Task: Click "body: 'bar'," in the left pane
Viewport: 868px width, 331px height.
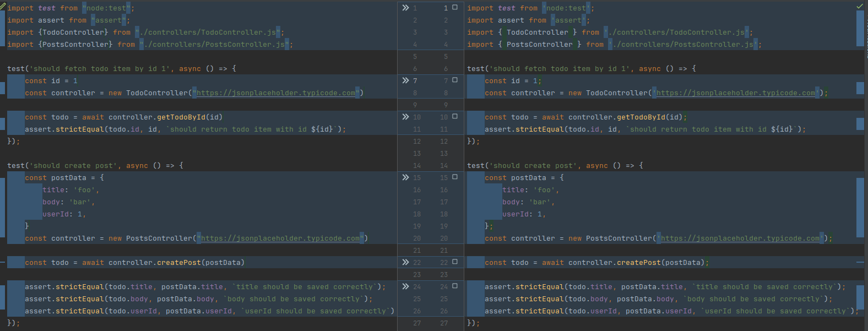Action: coord(69,202)
